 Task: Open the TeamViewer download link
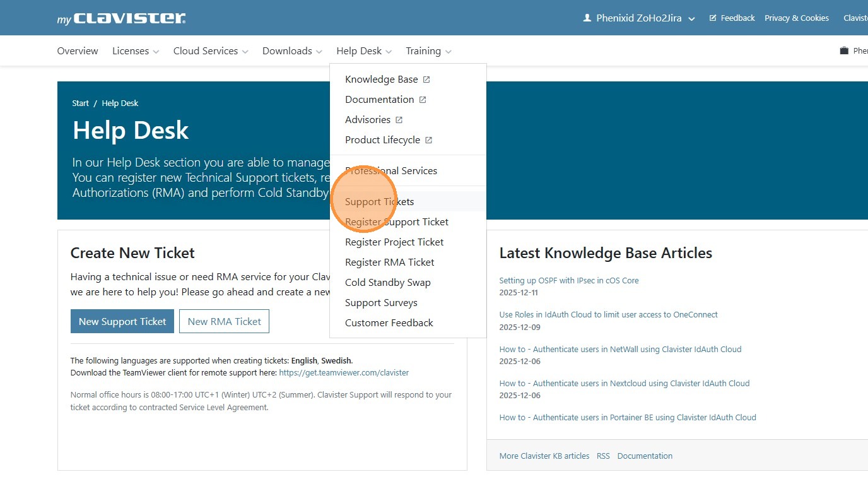pyautogui.click(x=343, y=373)
